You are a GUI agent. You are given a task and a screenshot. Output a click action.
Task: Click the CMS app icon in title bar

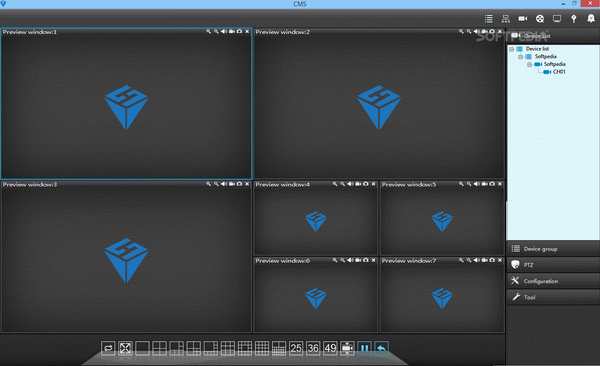click(x=3, y=3)
